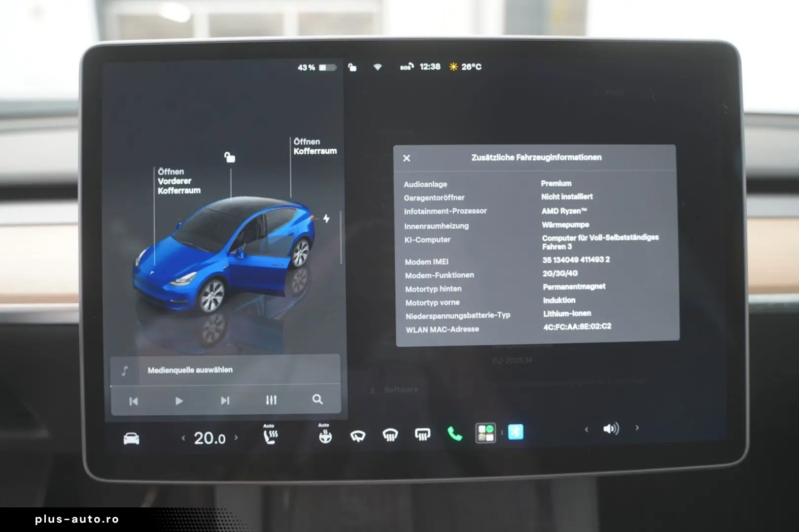Activate the windshield wiper icon

click(358, 436)
